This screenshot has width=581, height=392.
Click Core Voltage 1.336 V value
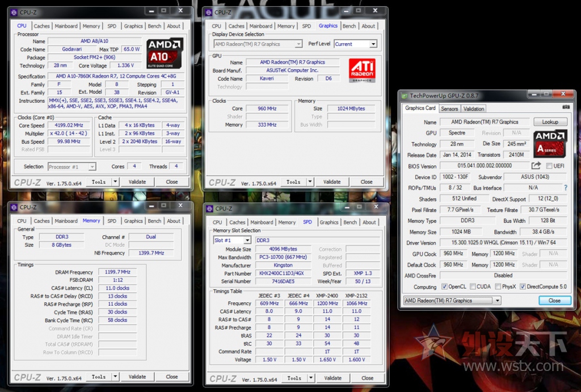125,65
